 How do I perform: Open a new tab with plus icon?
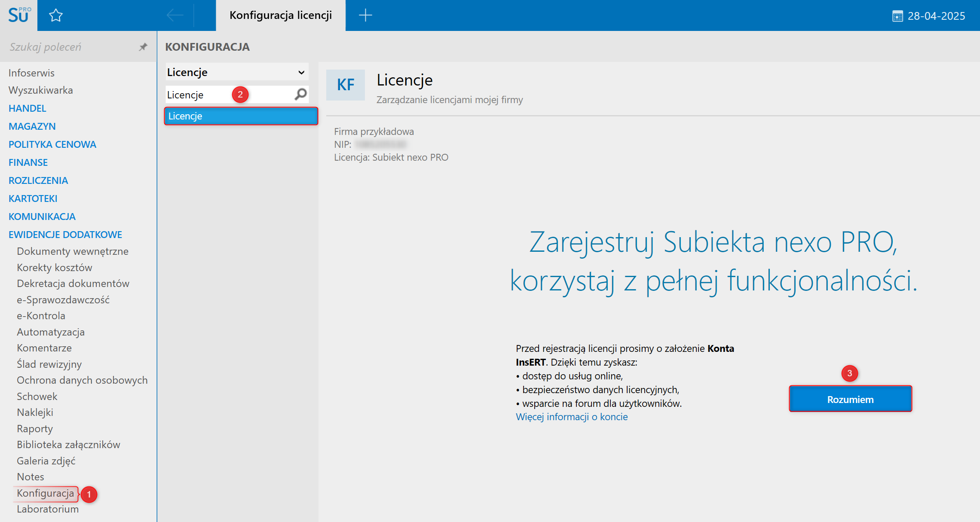coord(365,15)
